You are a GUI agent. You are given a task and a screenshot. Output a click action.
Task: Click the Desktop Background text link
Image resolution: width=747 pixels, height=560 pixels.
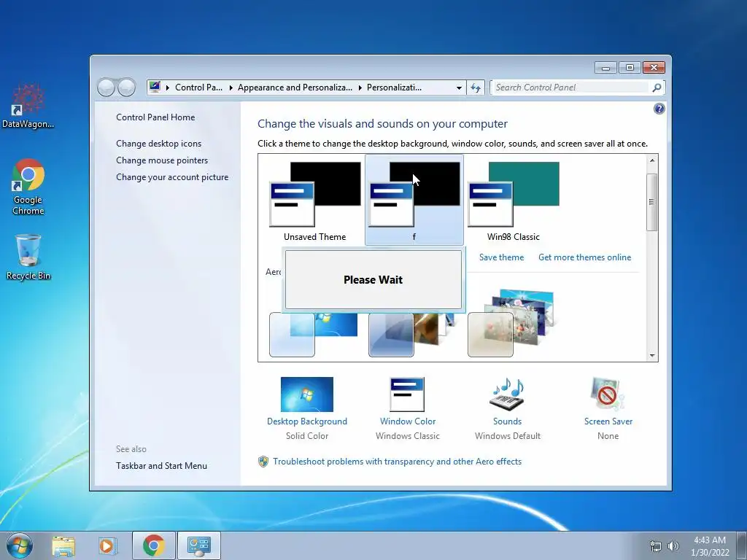coord(307,421)
